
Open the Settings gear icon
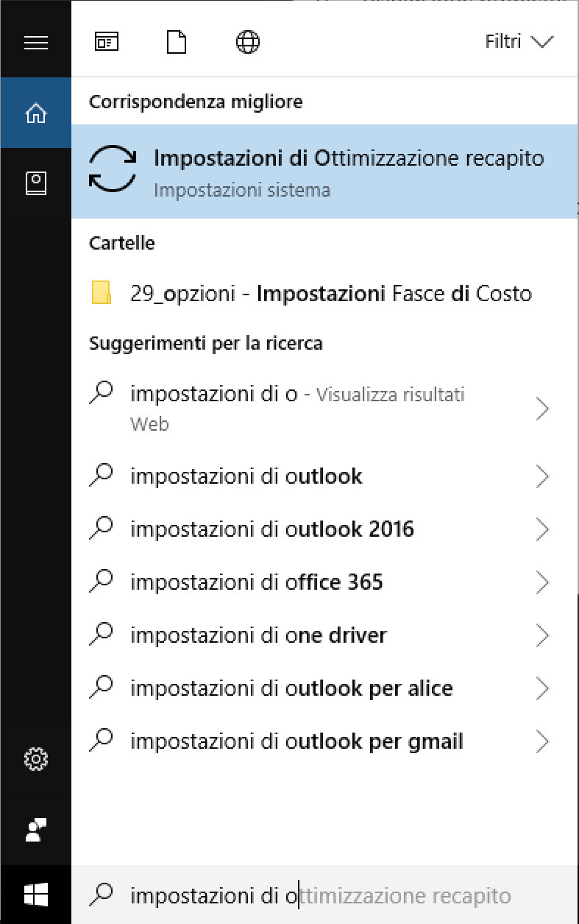pyautogui.click(x=35, y=758)
